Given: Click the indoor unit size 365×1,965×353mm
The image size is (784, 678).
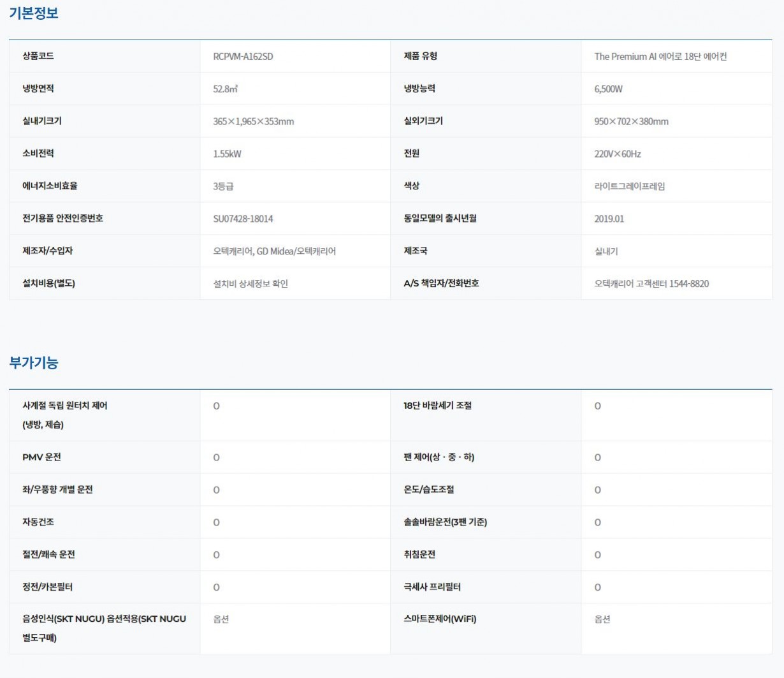Looking at the screenshot, I should point(253,122).
